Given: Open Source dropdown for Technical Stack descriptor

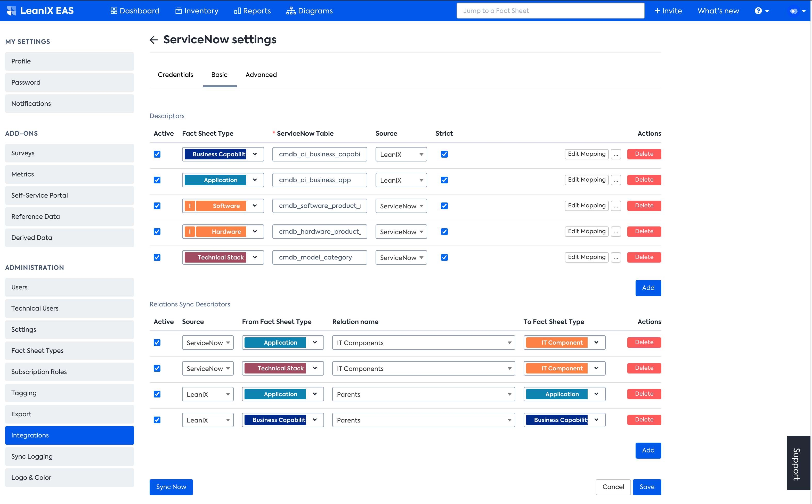Looking at the screenshot, I should point(401,257).
